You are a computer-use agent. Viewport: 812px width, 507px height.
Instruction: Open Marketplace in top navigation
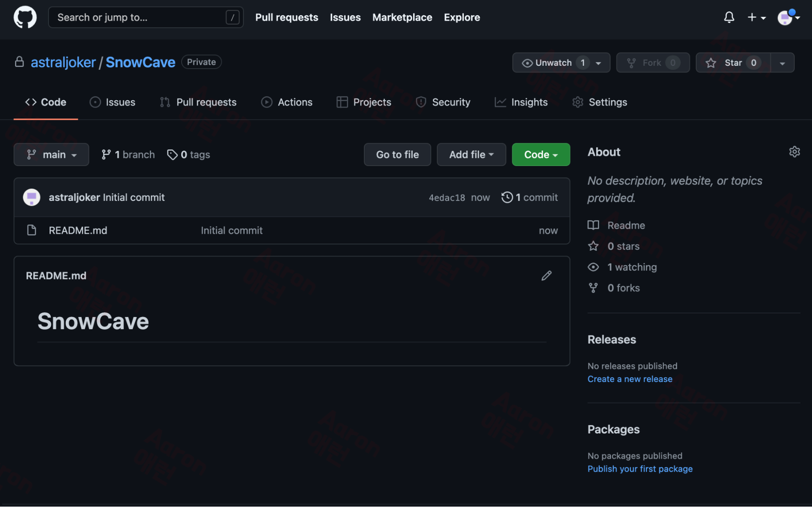402,17
